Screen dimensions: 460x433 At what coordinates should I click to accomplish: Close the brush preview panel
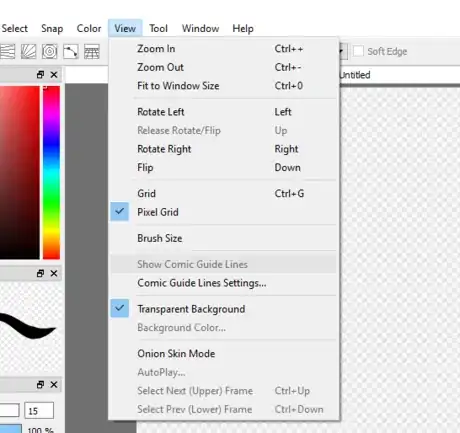point(54,273)
